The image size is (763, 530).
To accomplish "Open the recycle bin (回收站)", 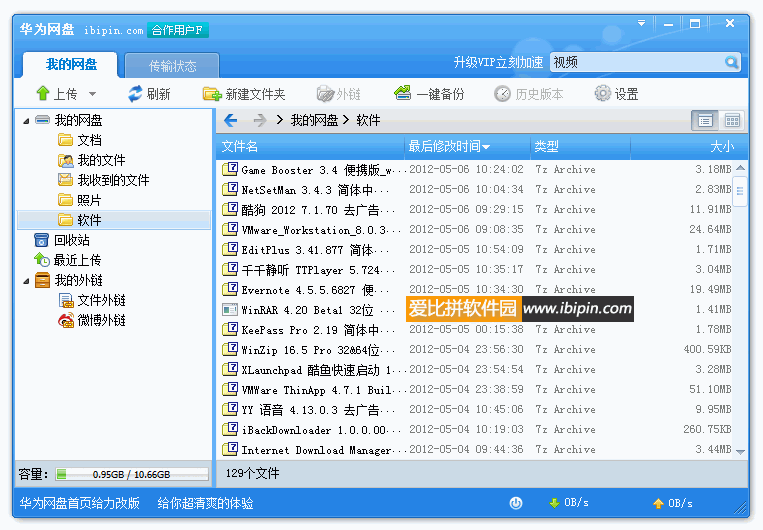I will 62,240.
